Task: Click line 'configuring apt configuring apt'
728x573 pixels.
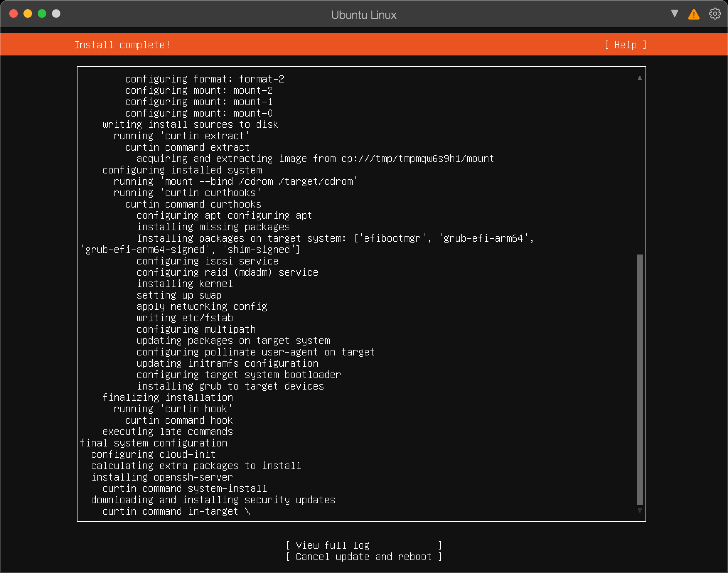Action: pyautogui.click(x=224, y=215)
